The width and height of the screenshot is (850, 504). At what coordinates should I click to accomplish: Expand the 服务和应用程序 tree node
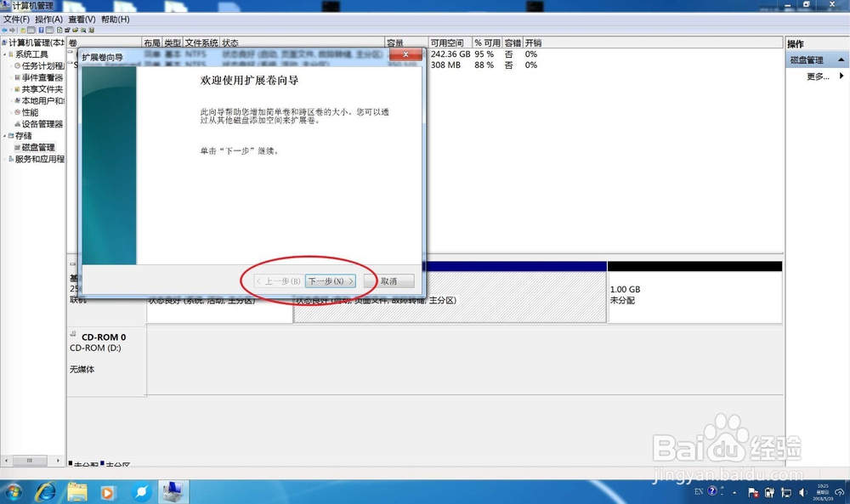[x=5, y=159]
